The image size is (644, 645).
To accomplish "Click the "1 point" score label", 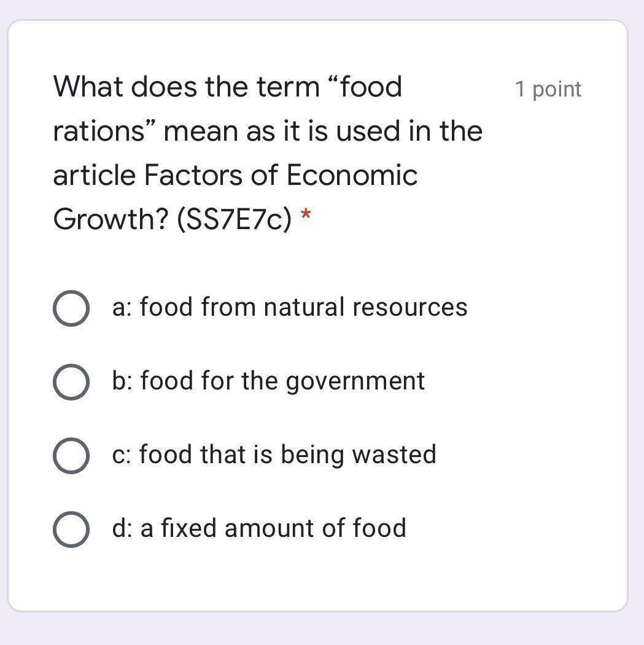I will [548, 89].
